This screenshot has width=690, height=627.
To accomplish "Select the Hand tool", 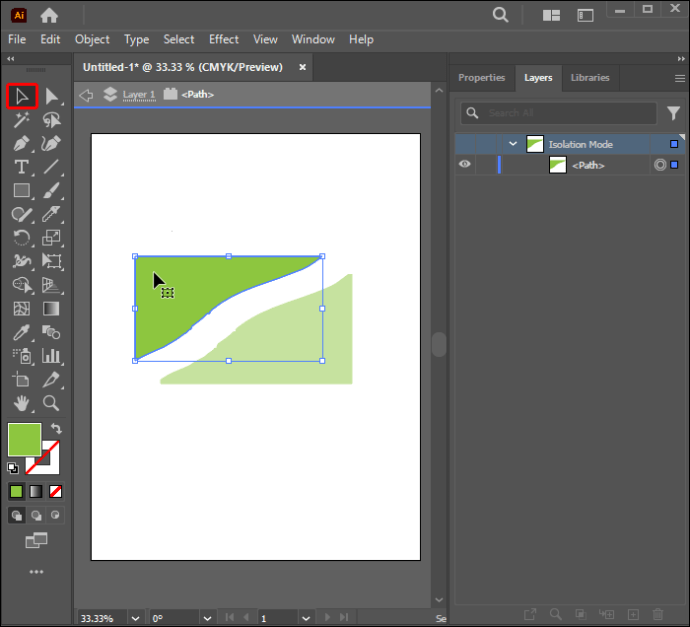I will tap(22, 403).
